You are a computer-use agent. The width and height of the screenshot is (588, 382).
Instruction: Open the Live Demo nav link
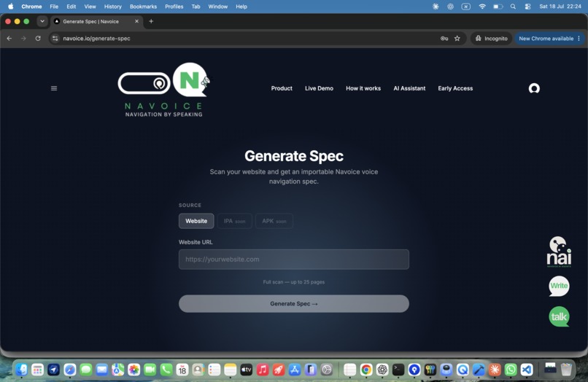point(319,88)
